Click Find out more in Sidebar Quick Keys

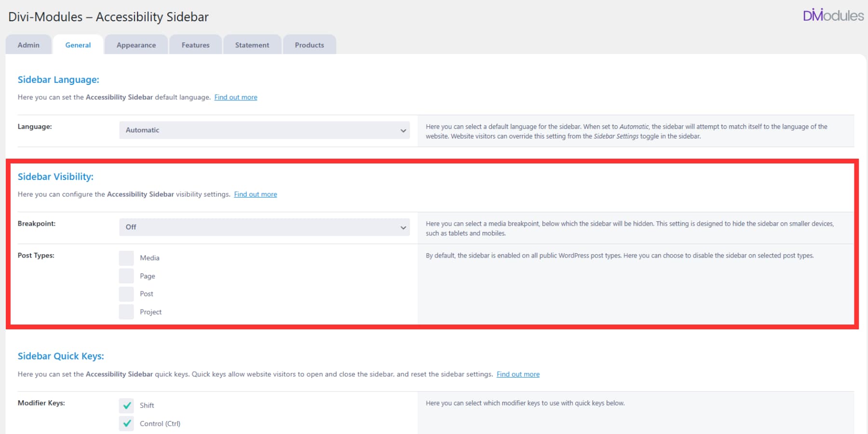[517, 374]
